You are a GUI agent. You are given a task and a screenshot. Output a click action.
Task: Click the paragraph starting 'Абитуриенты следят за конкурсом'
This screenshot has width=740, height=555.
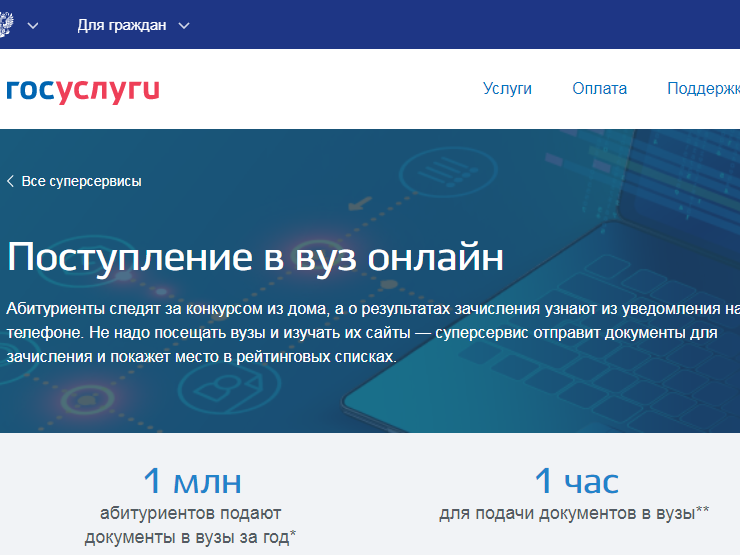pos(373,332)
